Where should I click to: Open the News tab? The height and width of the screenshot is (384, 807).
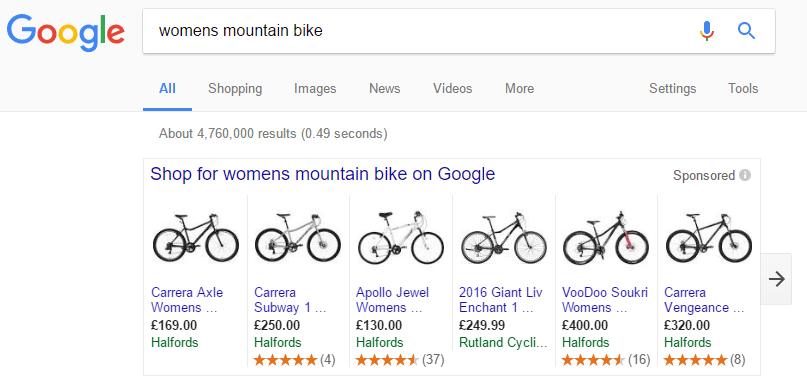(384, 89)
